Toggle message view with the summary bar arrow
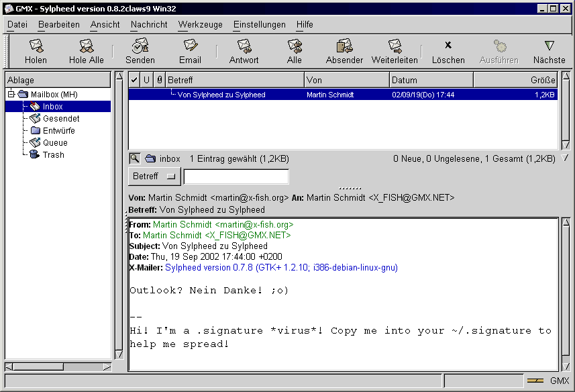 566,158
